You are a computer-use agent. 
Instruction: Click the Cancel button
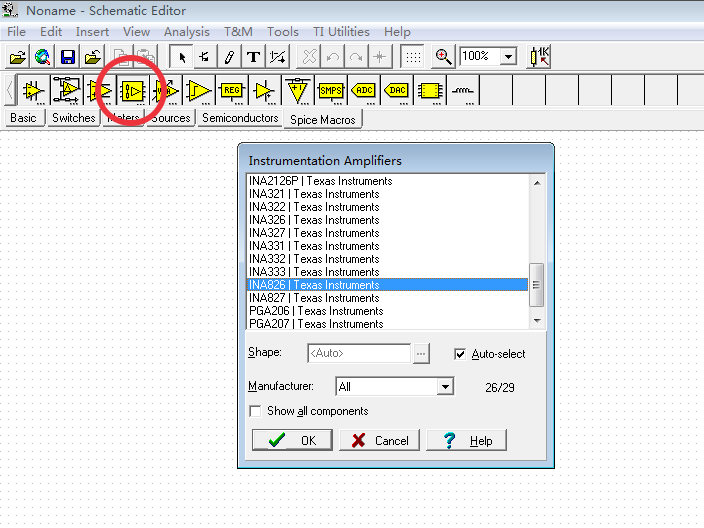tap(380, 440)
